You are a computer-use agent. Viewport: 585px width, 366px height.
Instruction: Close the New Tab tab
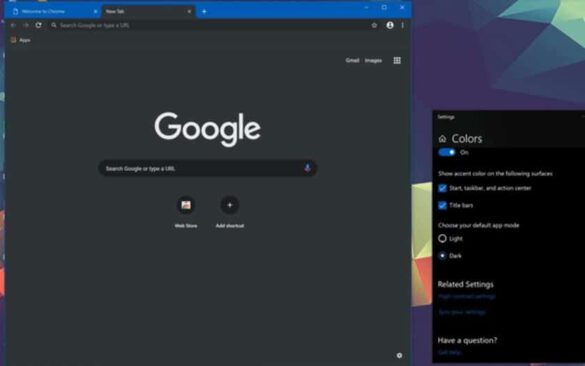tap(189, 12)
